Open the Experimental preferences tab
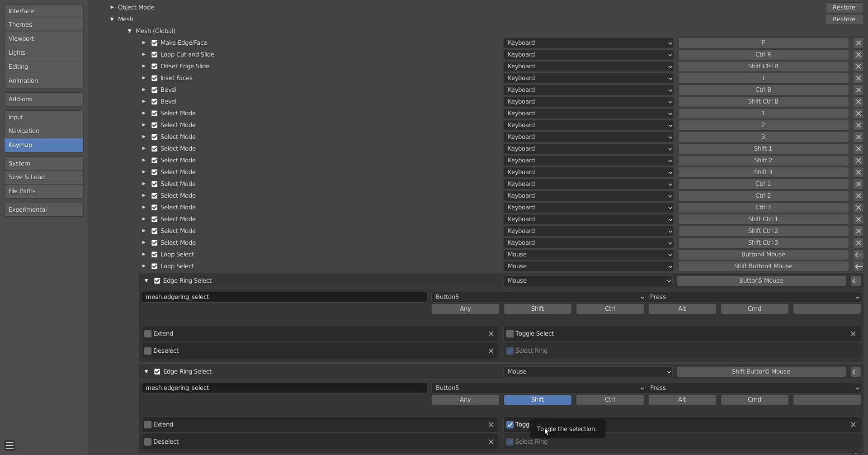The width and height of the screenshot is (868, 455). point(44,209)
